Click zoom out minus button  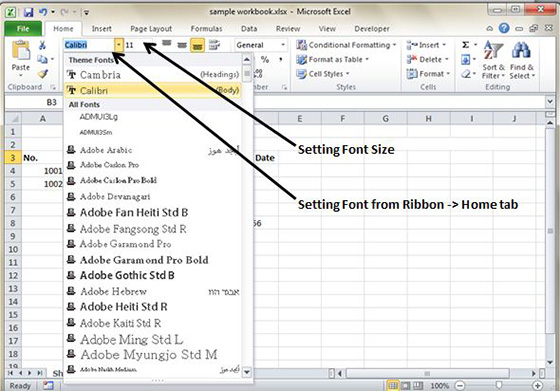point(460,386)
